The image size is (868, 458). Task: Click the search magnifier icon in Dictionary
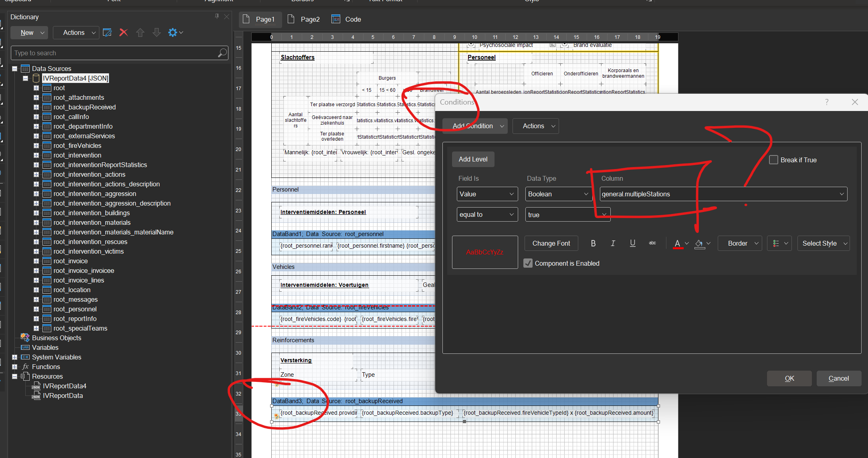pyautogui.click(x=222, y=53)
